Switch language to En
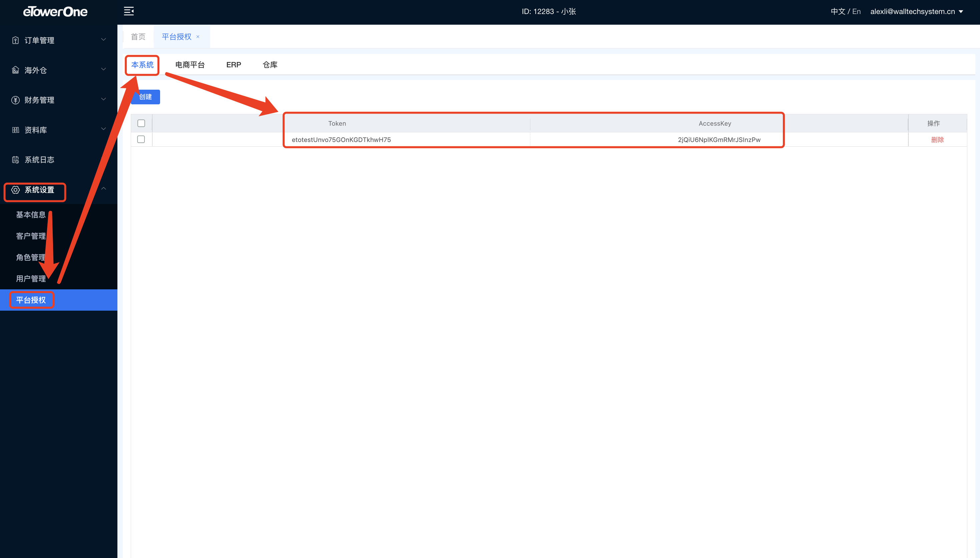This screenshot has height=558, width=980. (x=856, y=11)
